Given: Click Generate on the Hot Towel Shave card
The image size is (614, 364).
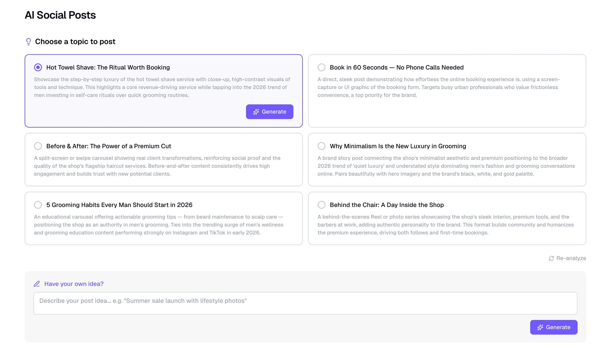Looking at the screenshot, I should (x=269, y=112).
